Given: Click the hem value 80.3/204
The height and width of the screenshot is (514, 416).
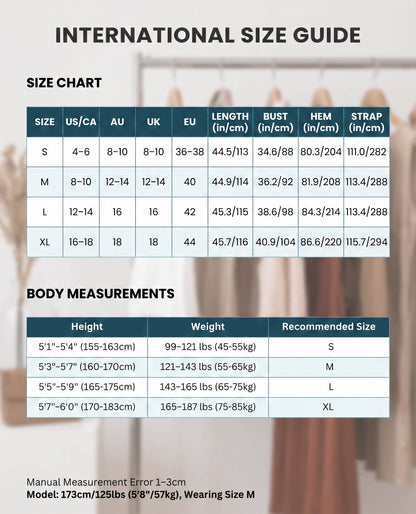Looking at the screenshot, I should [x=321, y=152].
